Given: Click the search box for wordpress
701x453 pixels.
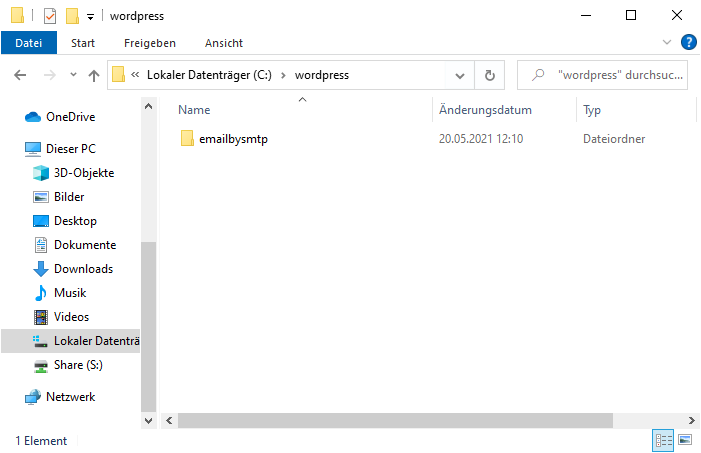Looking at the screenshot, I should 602,75.
